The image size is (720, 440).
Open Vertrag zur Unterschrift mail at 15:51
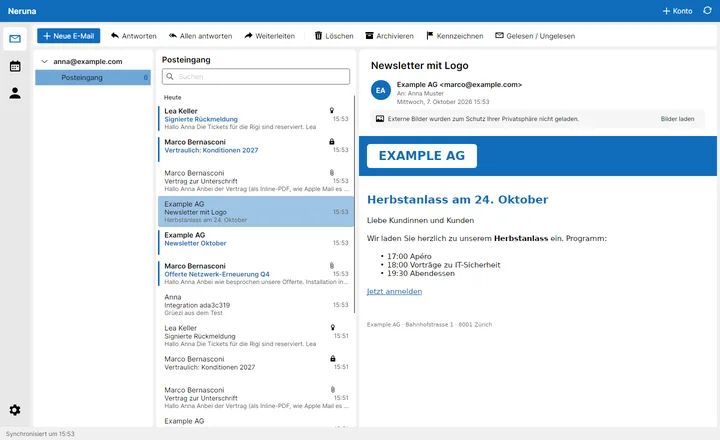click(256, 398)
